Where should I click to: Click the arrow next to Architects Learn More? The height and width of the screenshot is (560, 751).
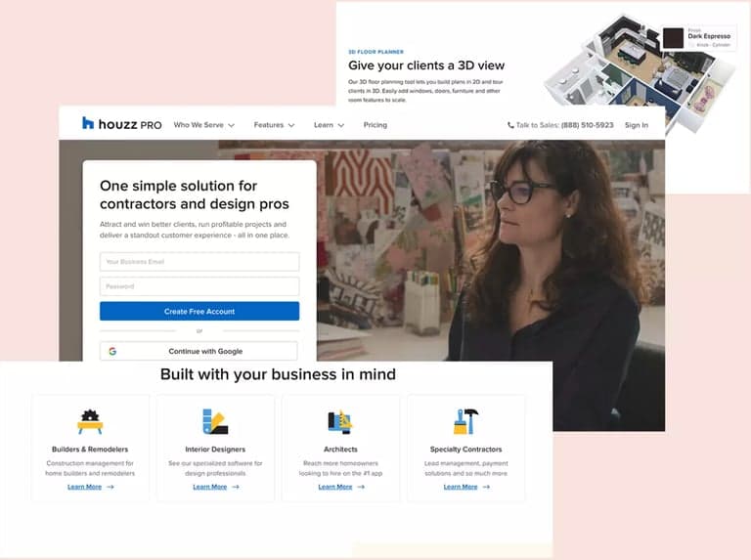point(361,487)
